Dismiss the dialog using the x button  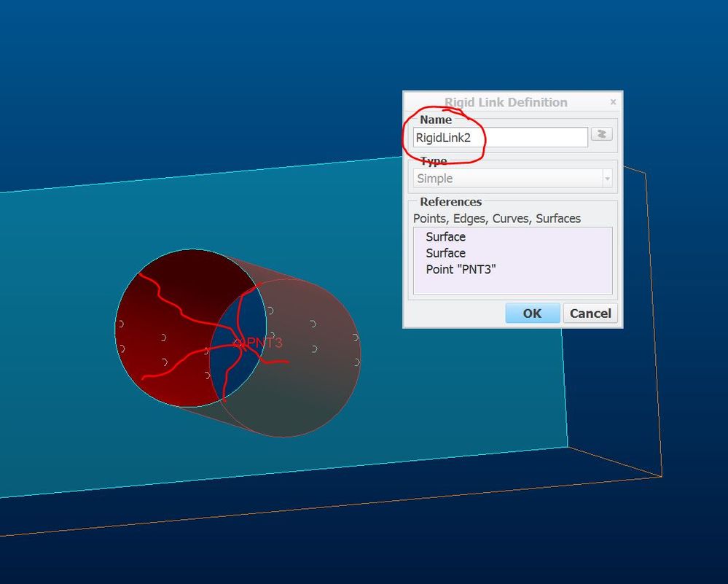613,101
